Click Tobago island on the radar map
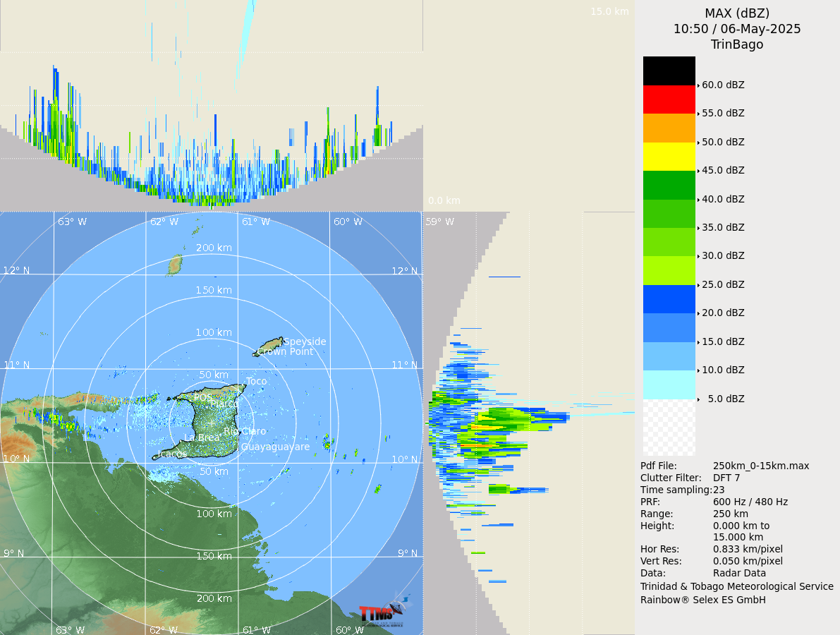840x635 pixels. pos(268,346)
